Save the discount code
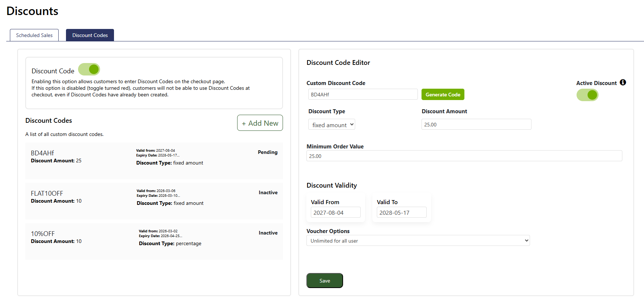Screen dimensions: 644x306 (325, 281)
